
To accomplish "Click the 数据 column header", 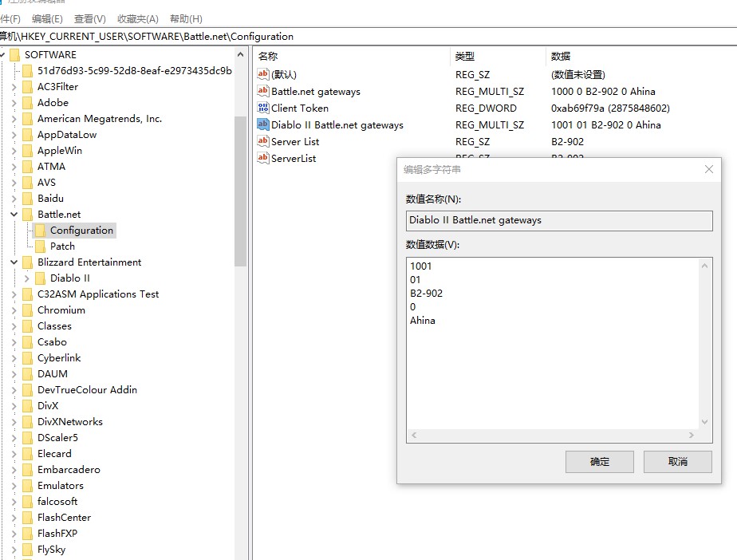I will click(x=641, y=57).
